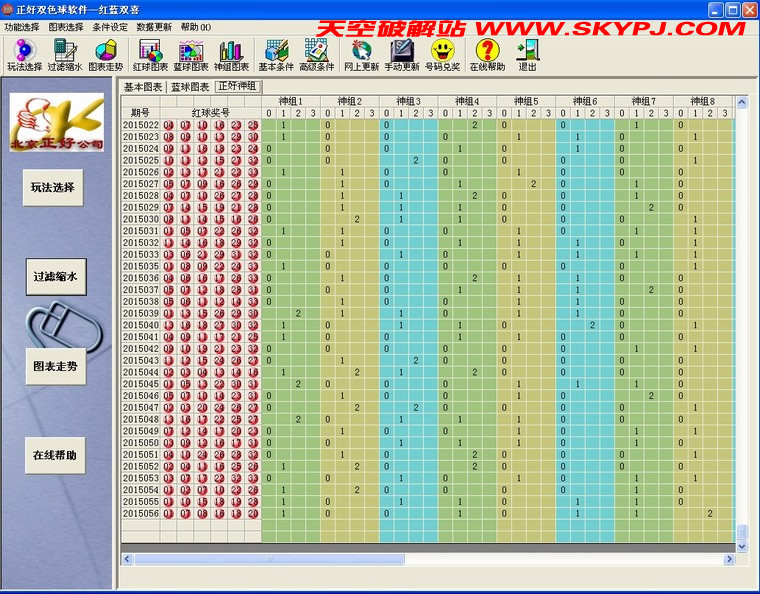The image size is (760, 594).
Task: Open 基本条件 from the toolbar
Action: 275,55
